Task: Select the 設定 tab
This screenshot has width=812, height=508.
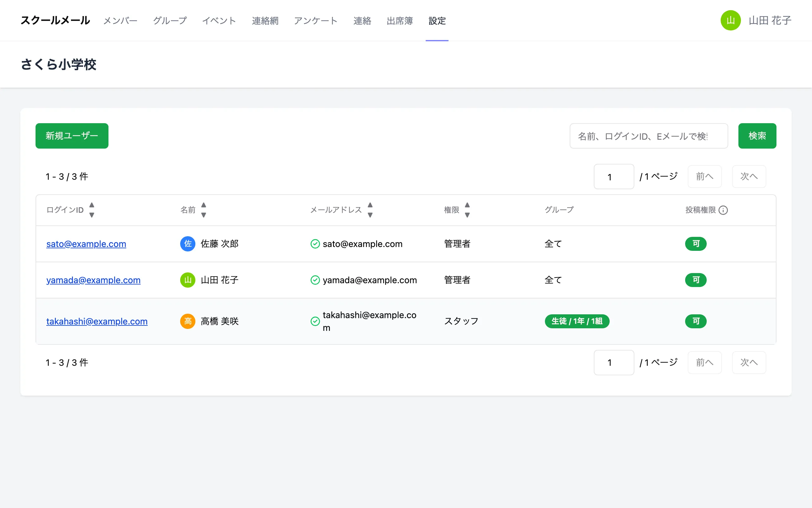Action: click(437, 21)
